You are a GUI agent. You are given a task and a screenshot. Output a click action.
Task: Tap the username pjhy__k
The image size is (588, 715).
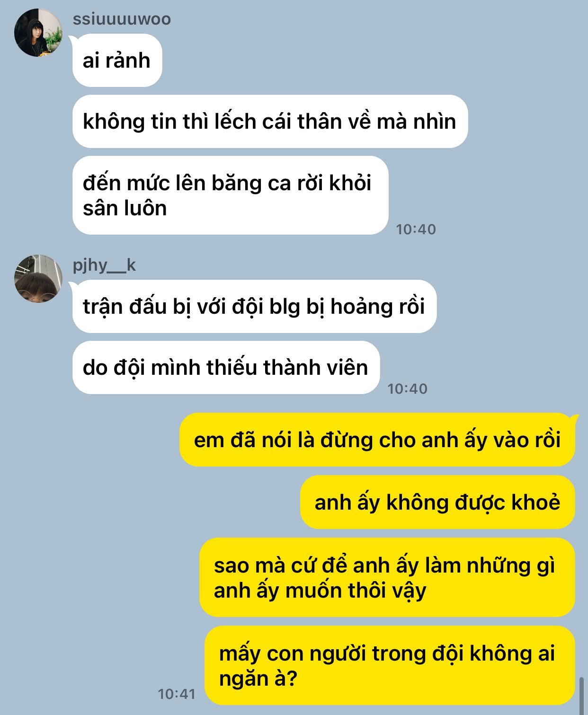pyautogui.click(x=104, y=265)
